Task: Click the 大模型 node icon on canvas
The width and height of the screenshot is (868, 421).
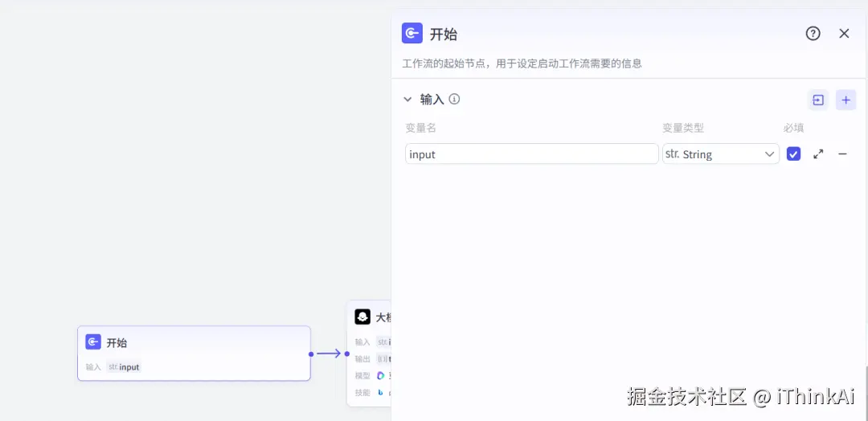Action: pyautogui.click(x=362, y=317)
